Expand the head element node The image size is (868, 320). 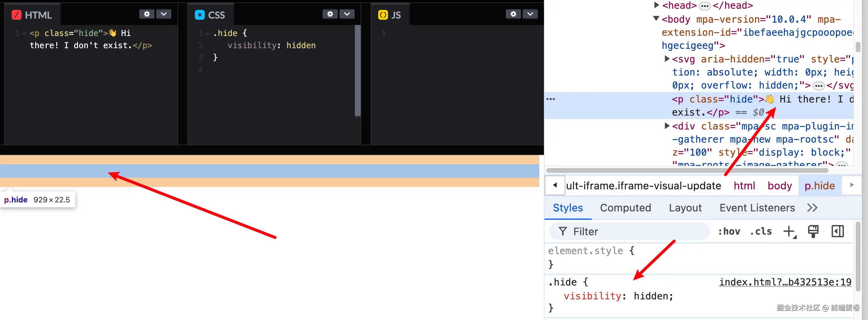(656, 5)
